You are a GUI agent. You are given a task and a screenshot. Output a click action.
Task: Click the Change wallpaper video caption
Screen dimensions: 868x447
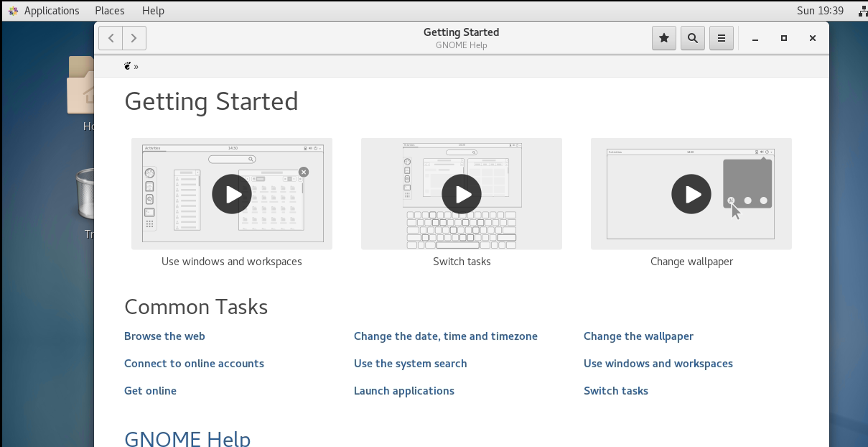tap(691, 262)
